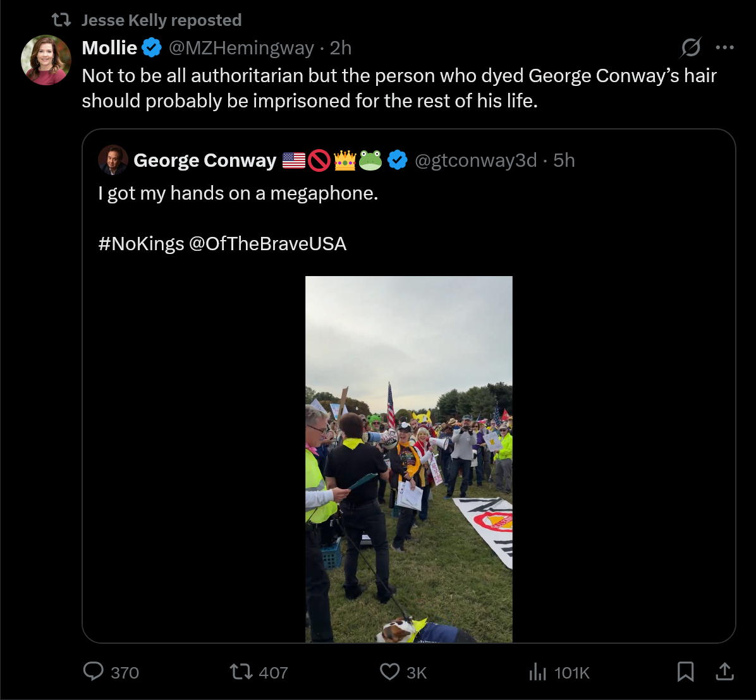The image size is (756, 700).
Task: Click George Conway's small avatar
Action: pos(113,160)
